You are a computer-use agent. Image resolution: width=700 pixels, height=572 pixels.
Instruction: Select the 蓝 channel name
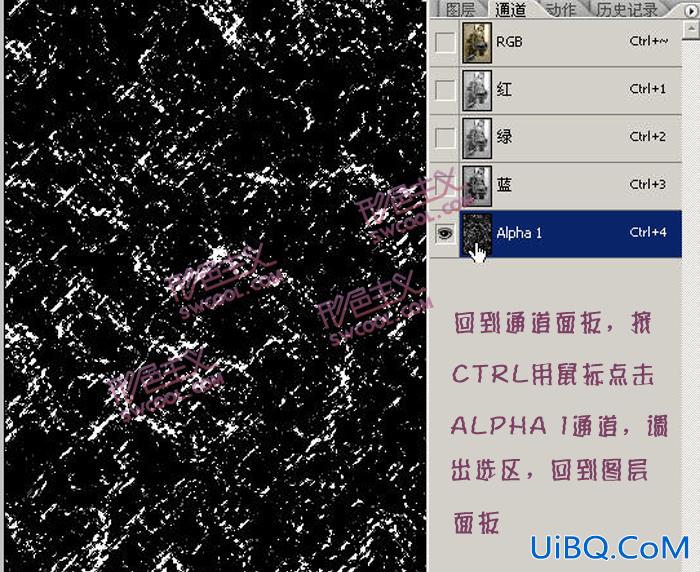504,184
